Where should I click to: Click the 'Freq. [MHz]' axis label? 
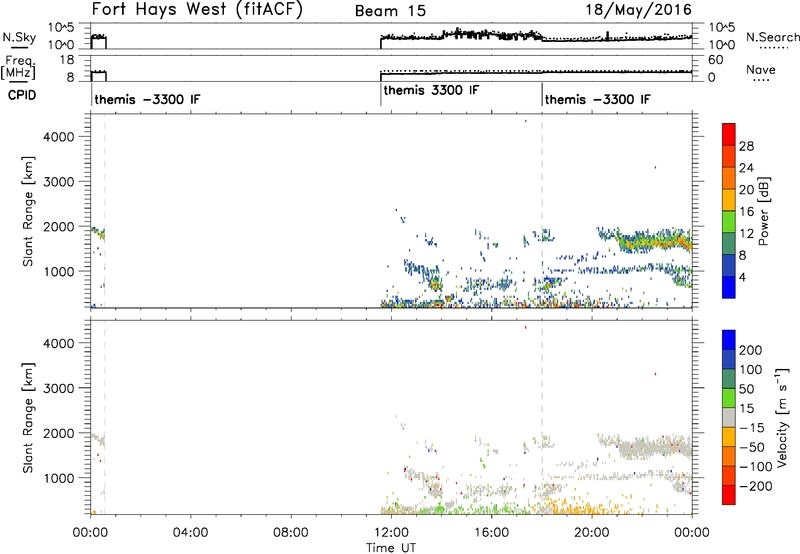(18, 67)
